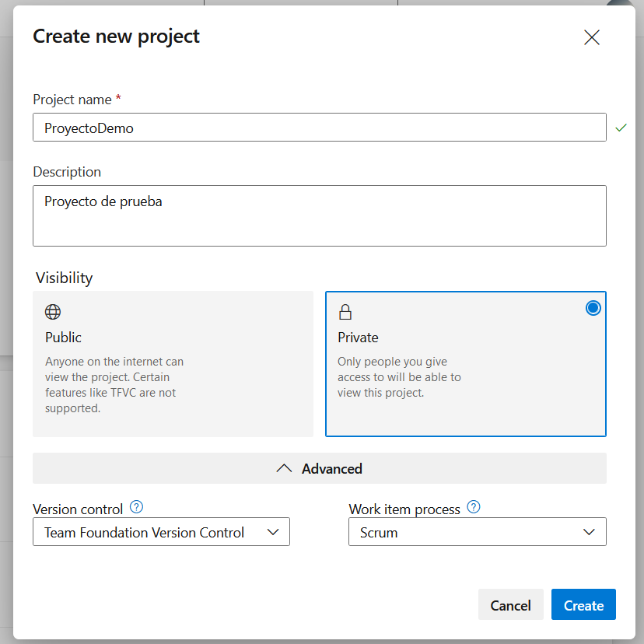
Task: Choose the Public visibility option card
Action: pos(173,364)
